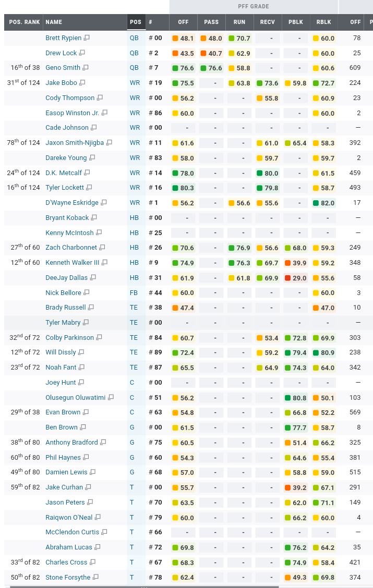373x588 pixels.
Task: Sort by PASS grade column header
Action: click(211, 22)
